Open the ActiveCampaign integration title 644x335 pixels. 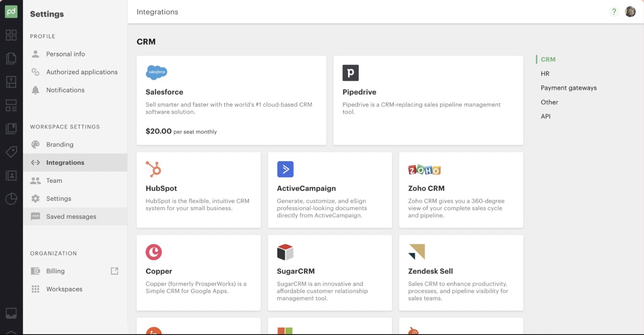pyautogui.click(x=306, y=188)
